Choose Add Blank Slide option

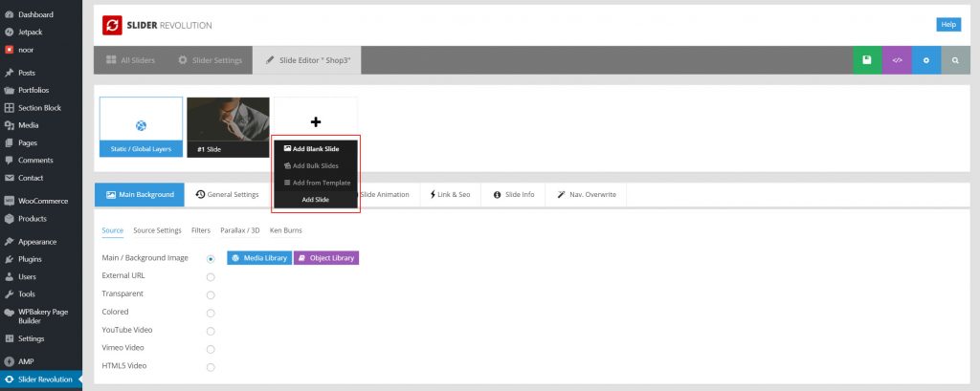coord(316,148)
